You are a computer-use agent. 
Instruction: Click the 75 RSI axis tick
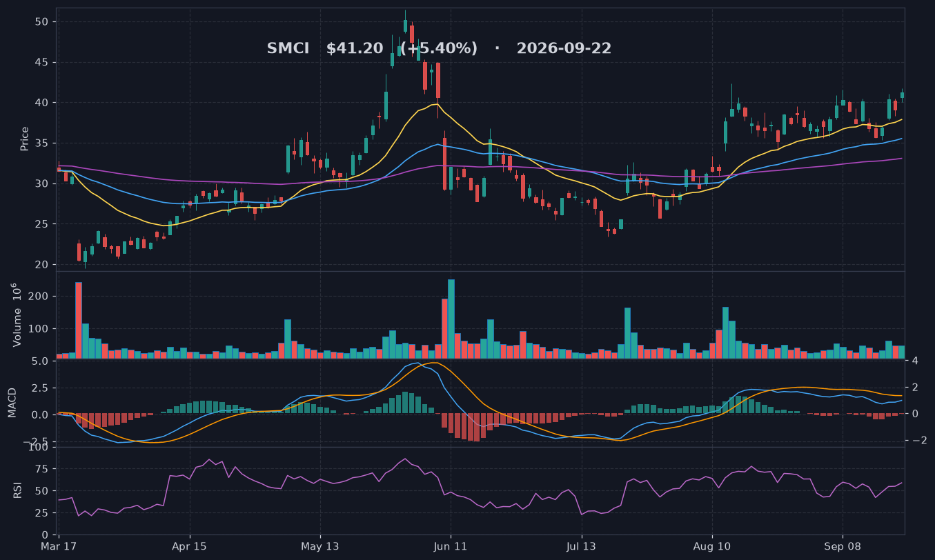tap(41, 470)
